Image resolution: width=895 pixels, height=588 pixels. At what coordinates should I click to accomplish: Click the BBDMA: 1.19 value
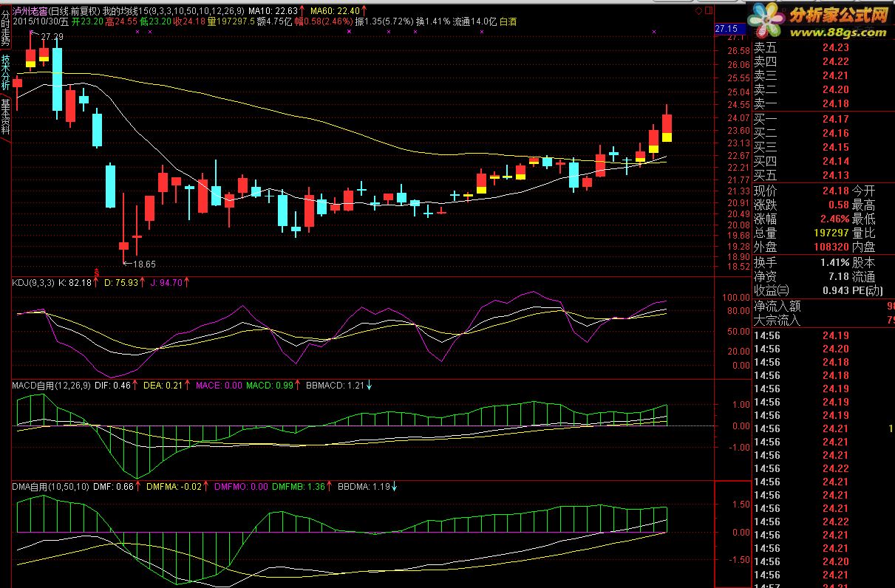click(363, 487)
